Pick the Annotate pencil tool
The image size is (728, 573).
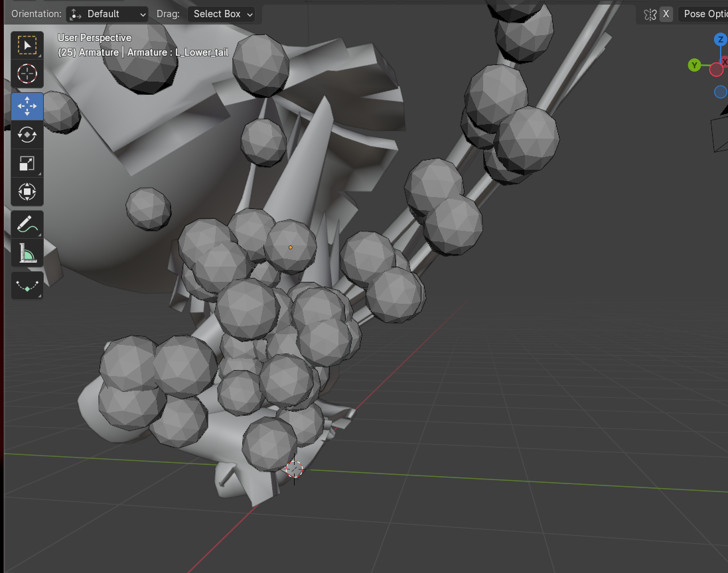27,224
